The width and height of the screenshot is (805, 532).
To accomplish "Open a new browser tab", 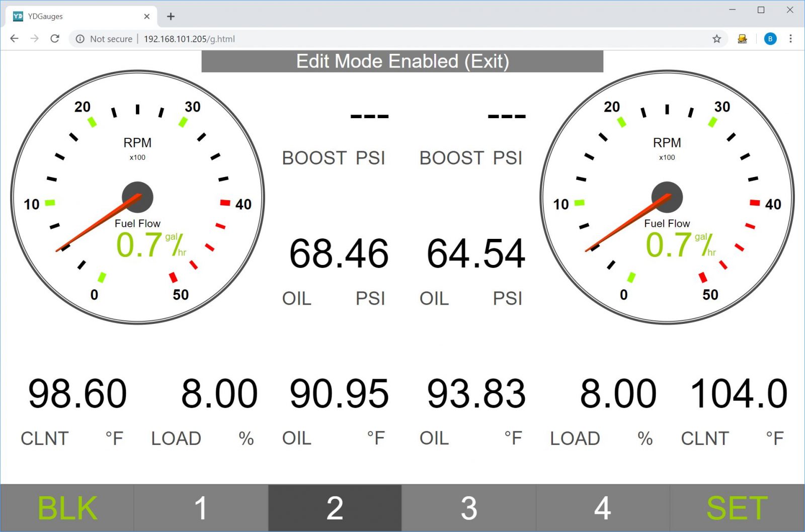I will coord(171,17).
